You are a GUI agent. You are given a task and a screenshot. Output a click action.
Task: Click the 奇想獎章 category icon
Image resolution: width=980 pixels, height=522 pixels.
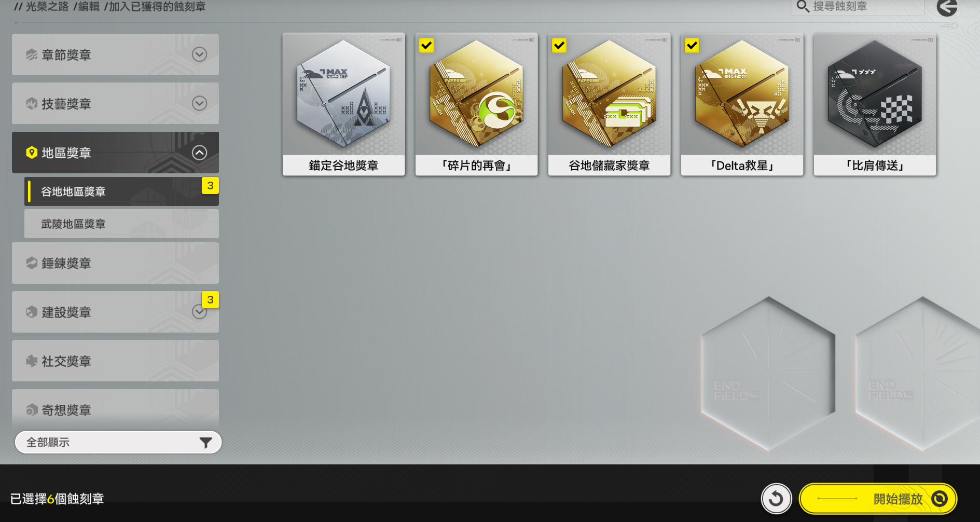32,410
